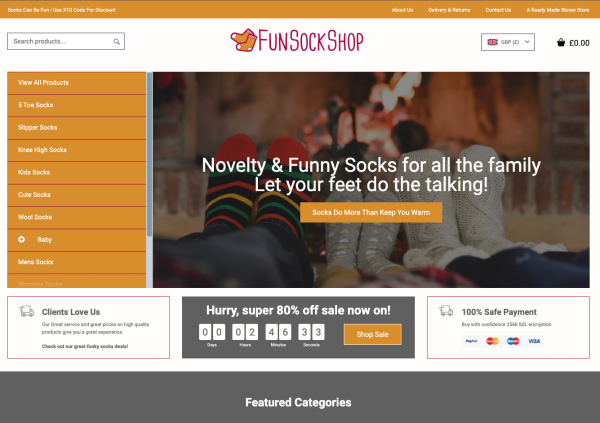Click the plus icon beside Baby
This screenshot has height=423, width=600.
click(x=21, y=239)
